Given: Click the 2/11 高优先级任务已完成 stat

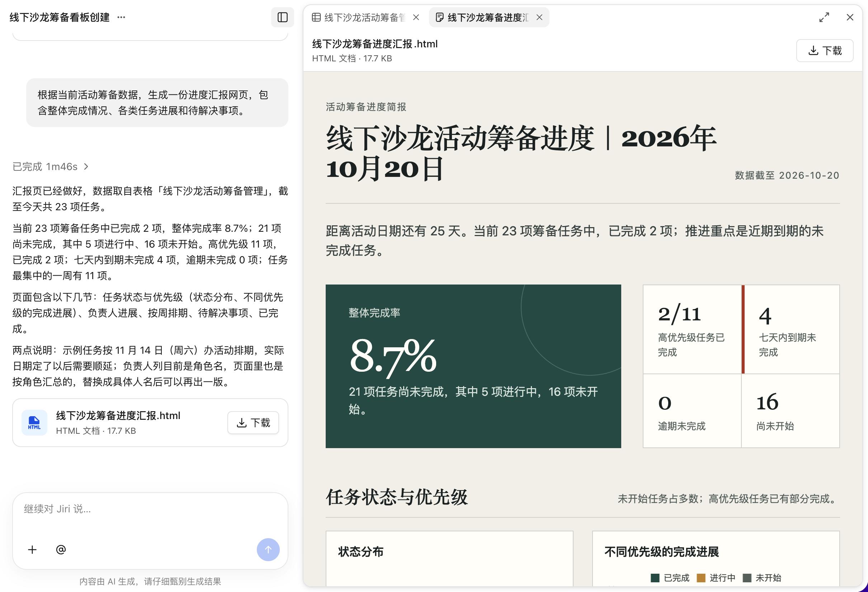Looking at the screenshot, I should [x=692, y=329].
